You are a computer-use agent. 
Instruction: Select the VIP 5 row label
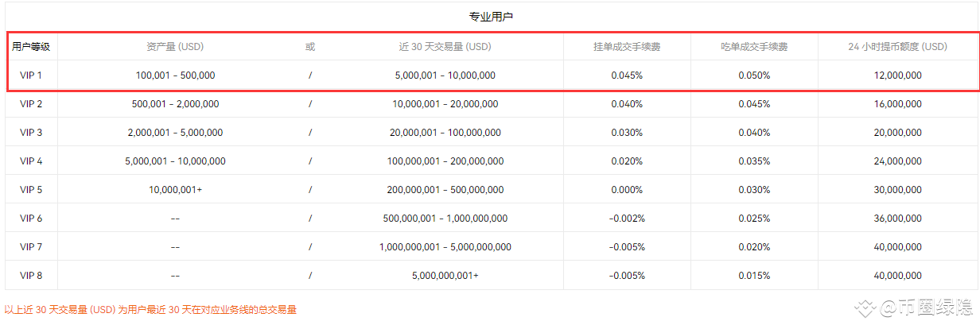(x=31, y=190)
